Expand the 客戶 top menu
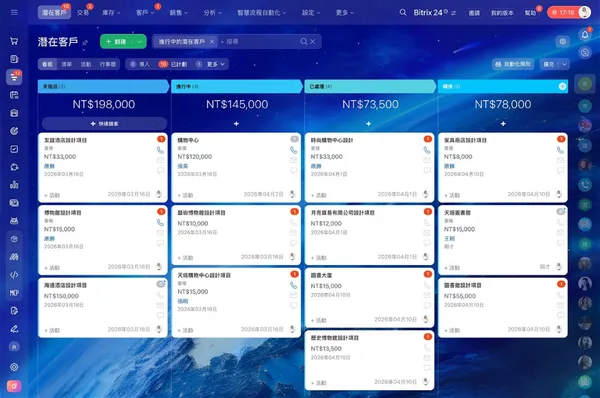Screen dimensions: 600x398 pyautogui.click(x=145, y=13)
